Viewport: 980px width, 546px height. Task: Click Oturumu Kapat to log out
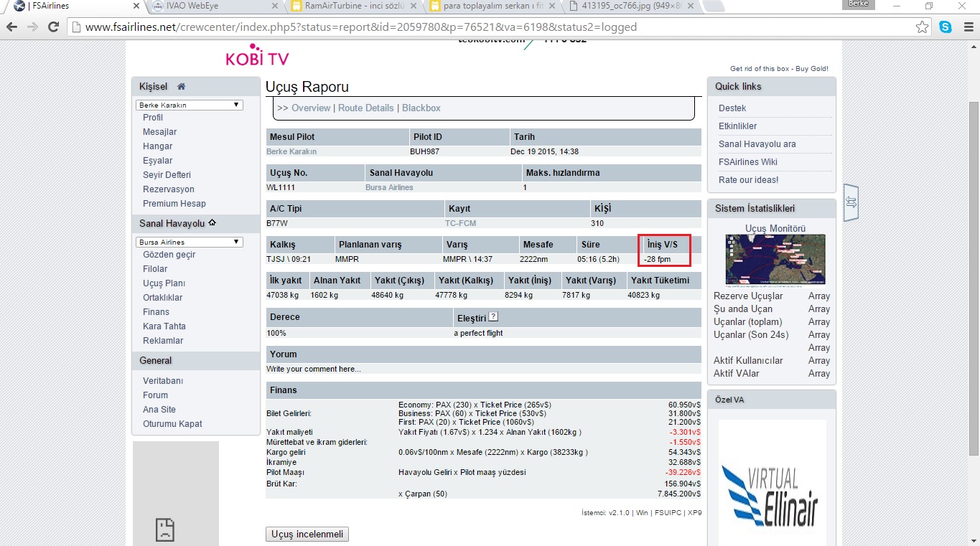click(x=172, y=424)
